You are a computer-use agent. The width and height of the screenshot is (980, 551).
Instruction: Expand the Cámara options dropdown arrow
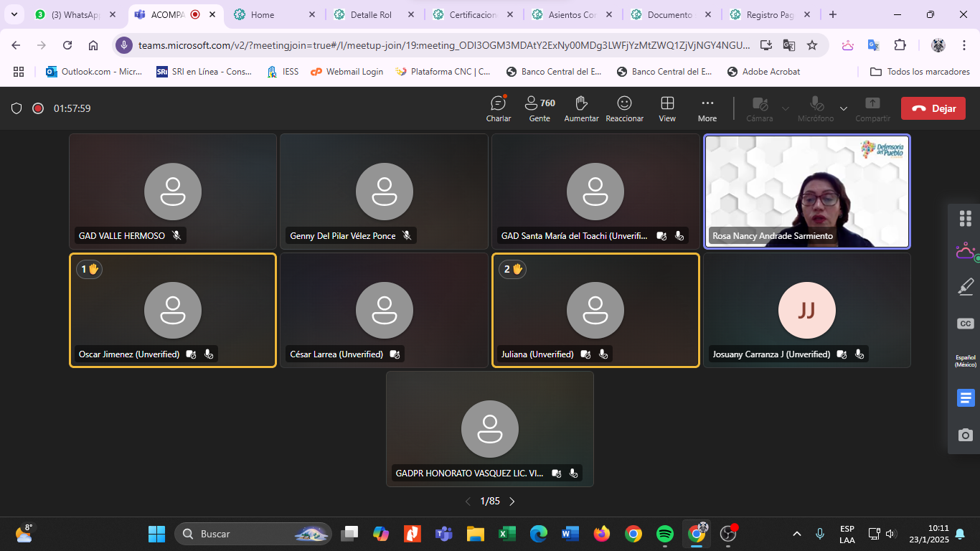click(x=786, y=109)
